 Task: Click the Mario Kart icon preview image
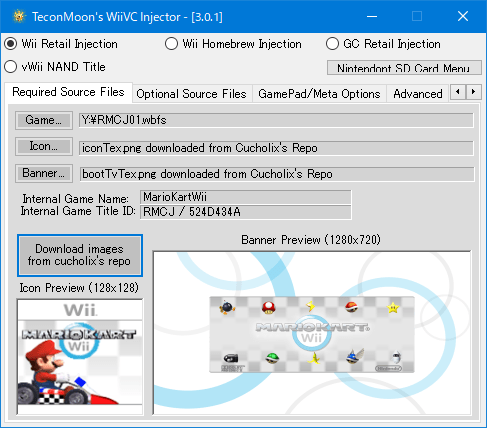click(80, 357)
